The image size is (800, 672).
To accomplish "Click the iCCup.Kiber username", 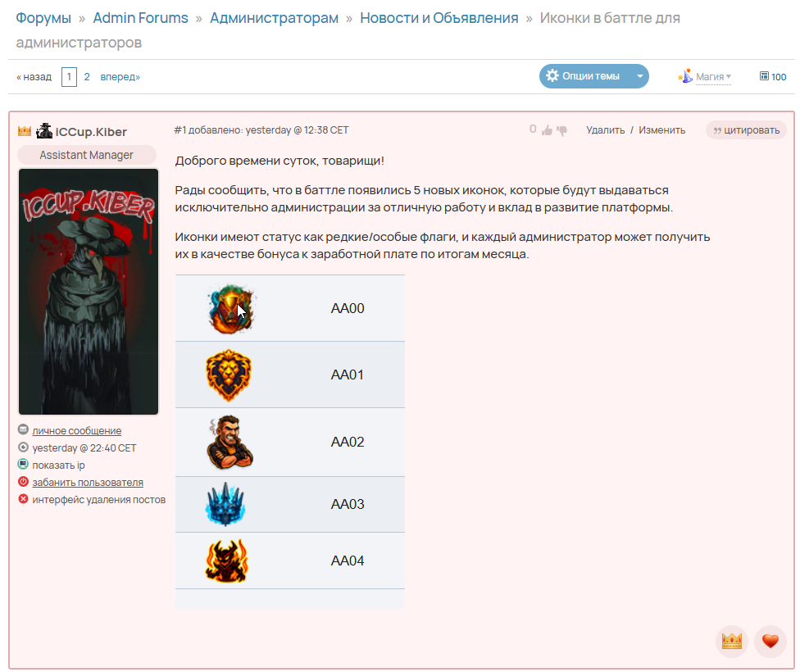I will (x=91, y=132).
